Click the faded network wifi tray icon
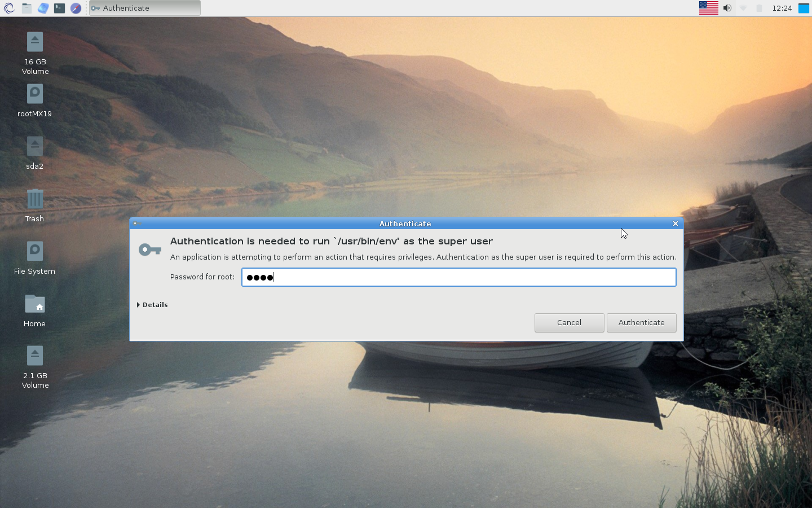The height and width of the screenshot is (508, 812). pyautogui.click(x=743, y=8)
